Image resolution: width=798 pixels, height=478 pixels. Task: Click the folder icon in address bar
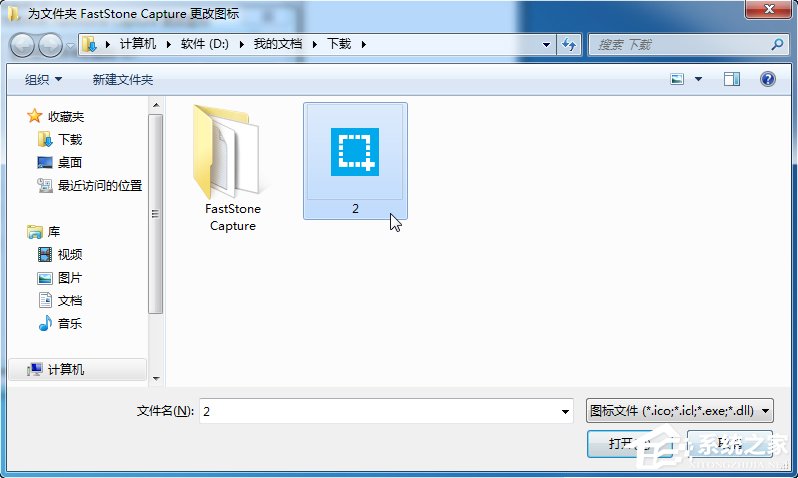pos(90,44)
